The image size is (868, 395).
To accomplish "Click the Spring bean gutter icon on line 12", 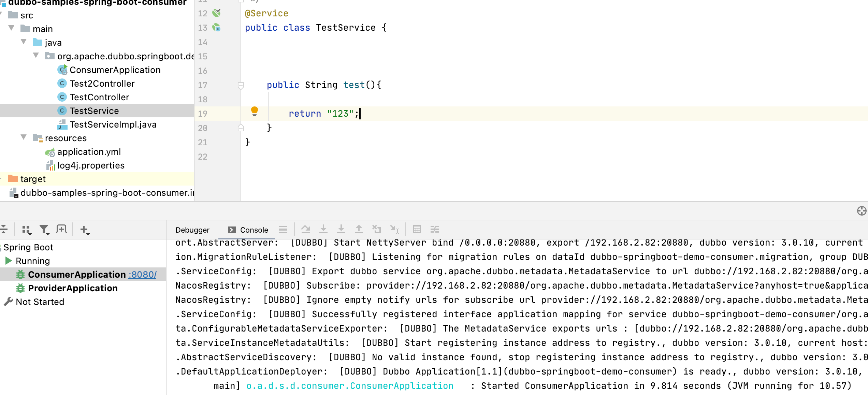I will tap(216, 13).
